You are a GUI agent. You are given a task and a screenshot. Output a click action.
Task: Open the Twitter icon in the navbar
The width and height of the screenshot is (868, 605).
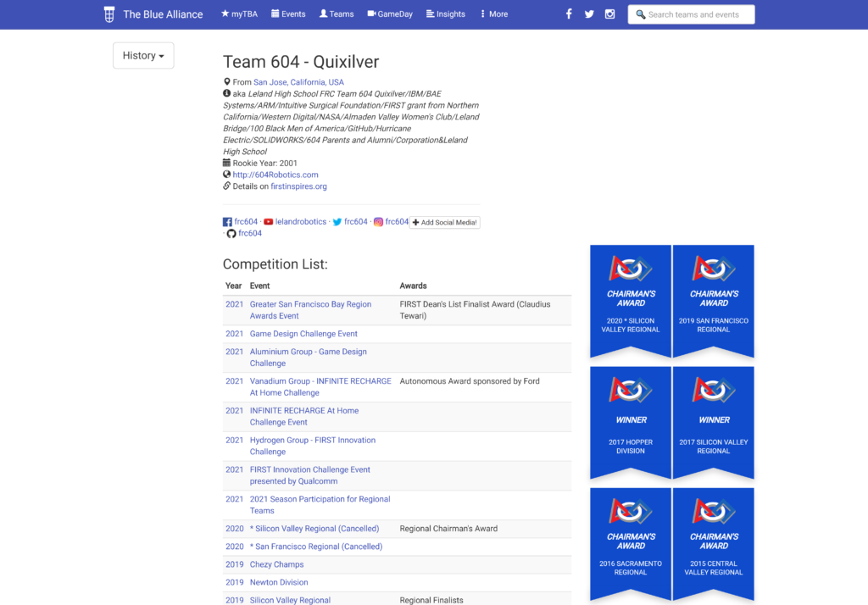click(x=589, y=14)
